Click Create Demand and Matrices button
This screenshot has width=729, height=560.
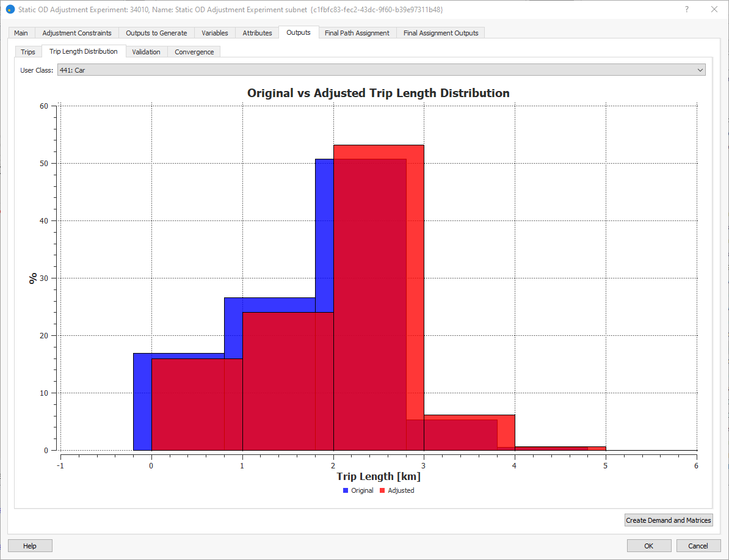[x=669, y=520]
